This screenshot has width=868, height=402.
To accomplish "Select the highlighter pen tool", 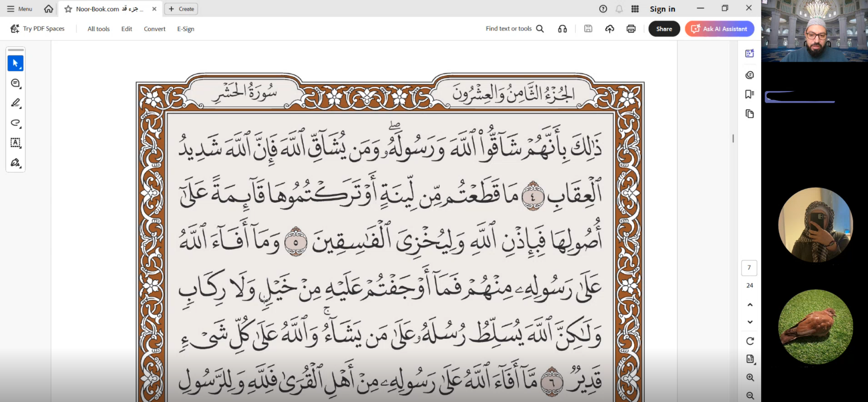I will coord(15,103).
